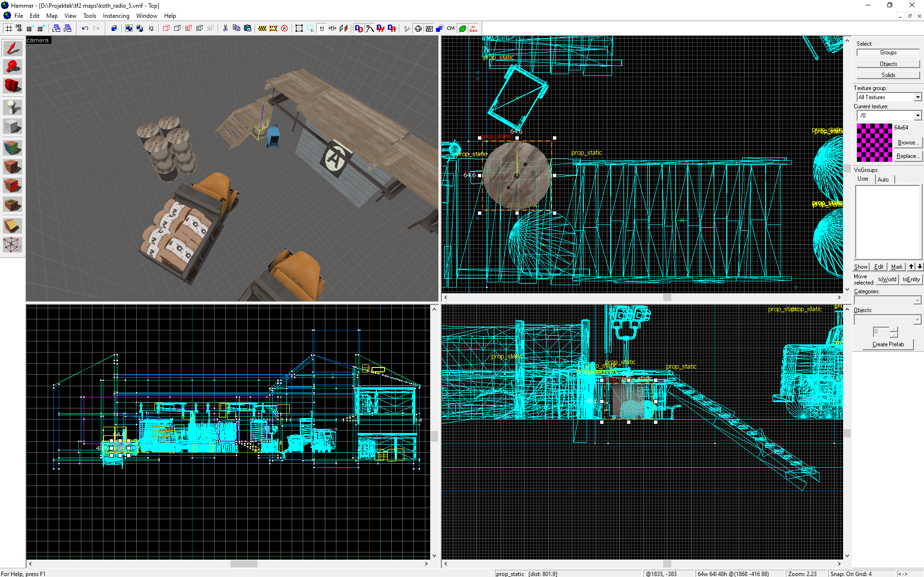
Task: Click the Groups select button
Action: (x=888, y=52)
